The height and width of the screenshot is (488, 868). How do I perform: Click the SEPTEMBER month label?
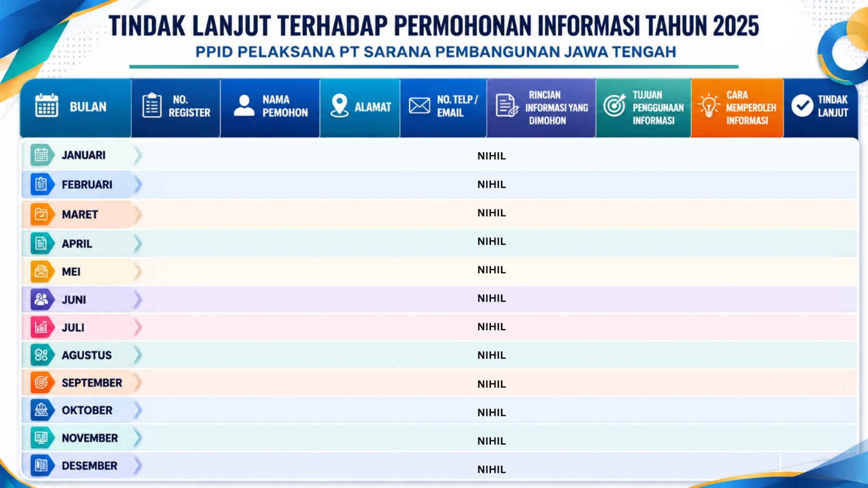92,383
